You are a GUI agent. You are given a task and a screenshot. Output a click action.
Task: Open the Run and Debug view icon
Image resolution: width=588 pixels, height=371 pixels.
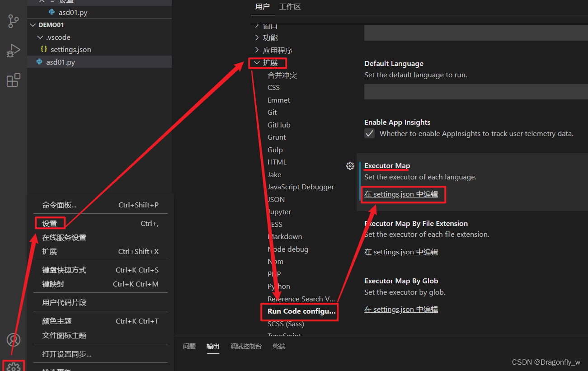coord(14,51)
